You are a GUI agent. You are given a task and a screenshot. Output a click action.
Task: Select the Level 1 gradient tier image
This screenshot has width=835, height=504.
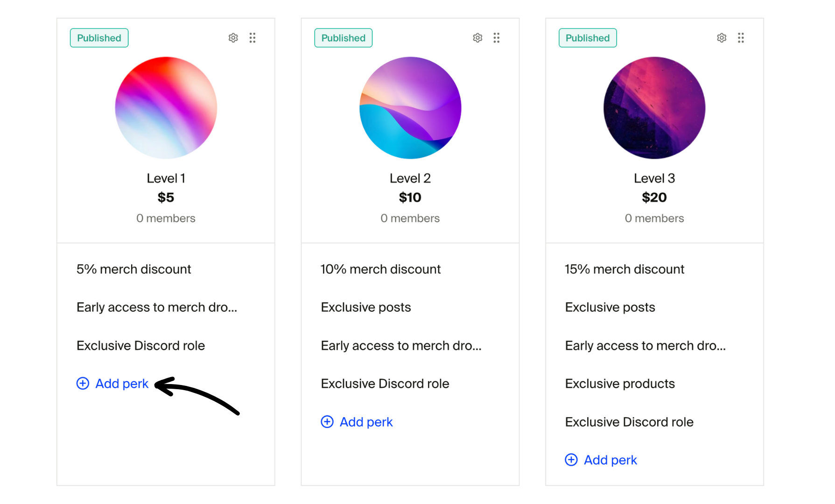point(166,108)
